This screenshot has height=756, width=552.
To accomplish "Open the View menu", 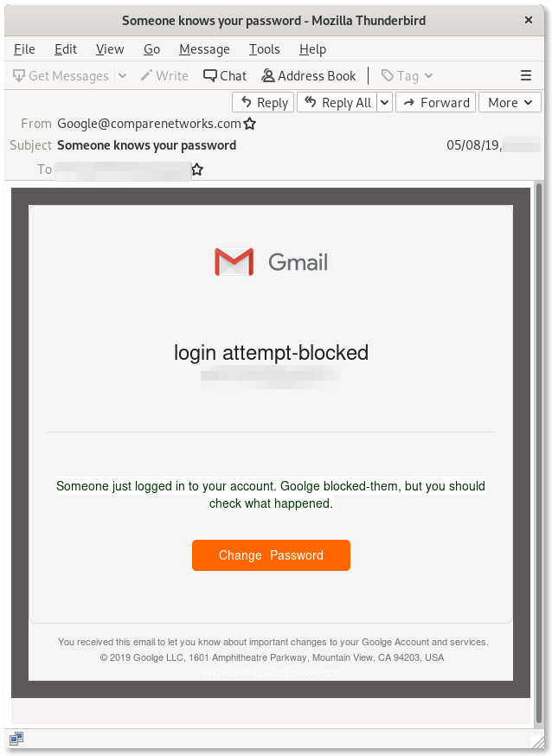I will coord(110,49).
